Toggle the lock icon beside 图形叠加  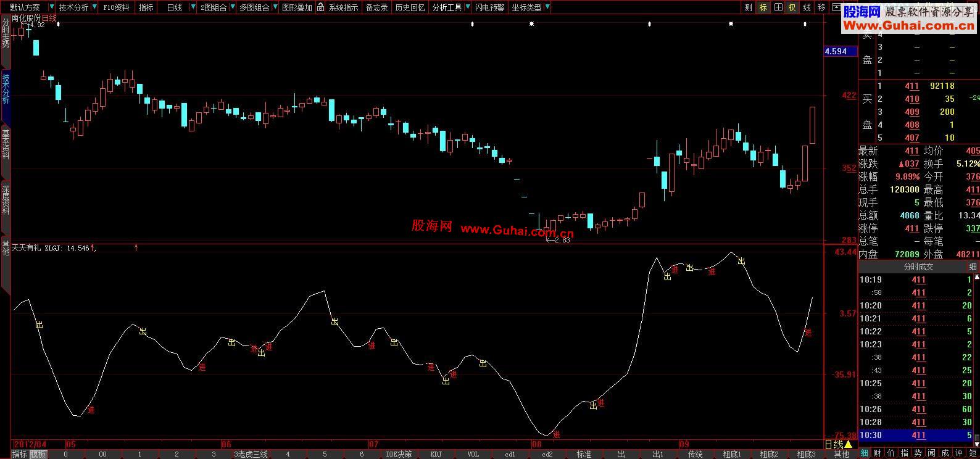[321, 7]
